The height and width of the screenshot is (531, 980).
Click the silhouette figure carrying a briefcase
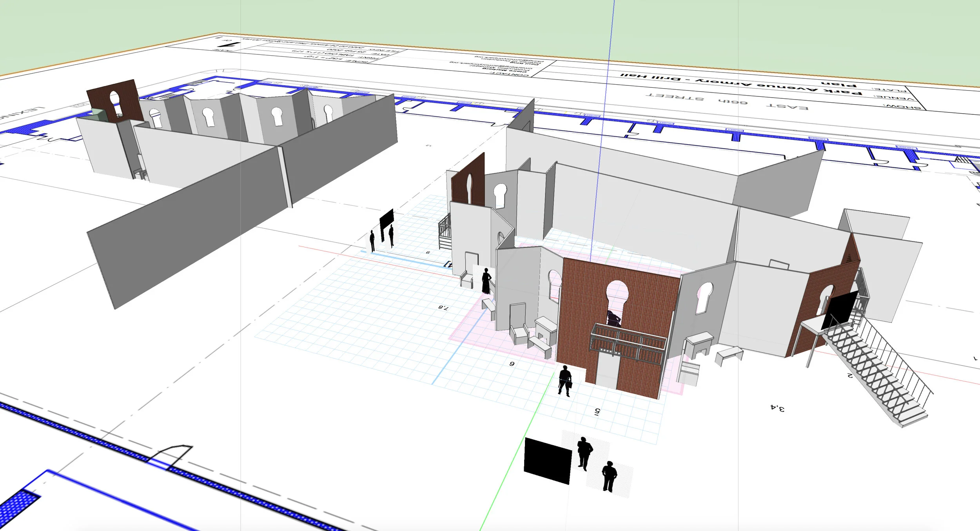pos(565,381)
